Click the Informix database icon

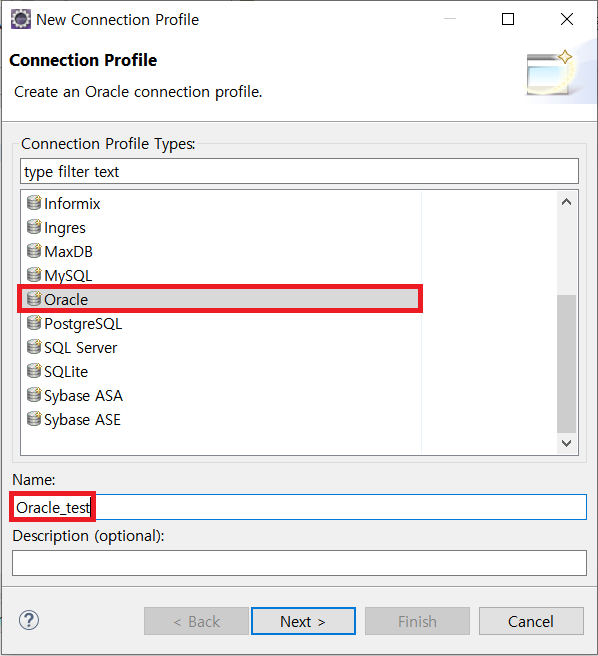click(x=34, y=203)
